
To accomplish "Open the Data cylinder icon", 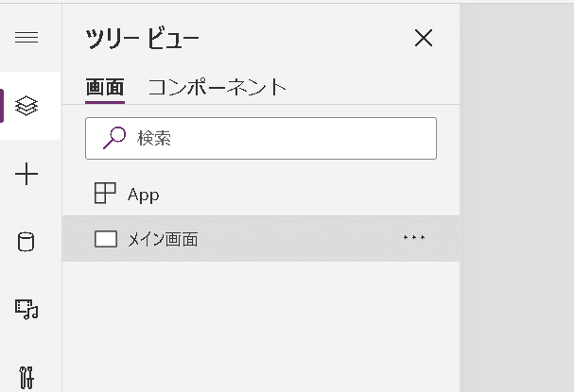I will click(x=26, y=242).
